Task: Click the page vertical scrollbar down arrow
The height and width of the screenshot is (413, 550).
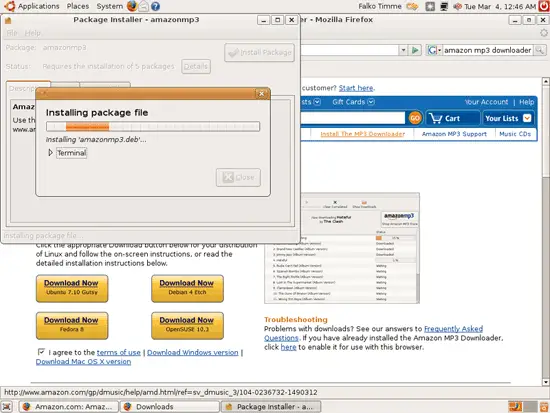Action: click(546, 382)
